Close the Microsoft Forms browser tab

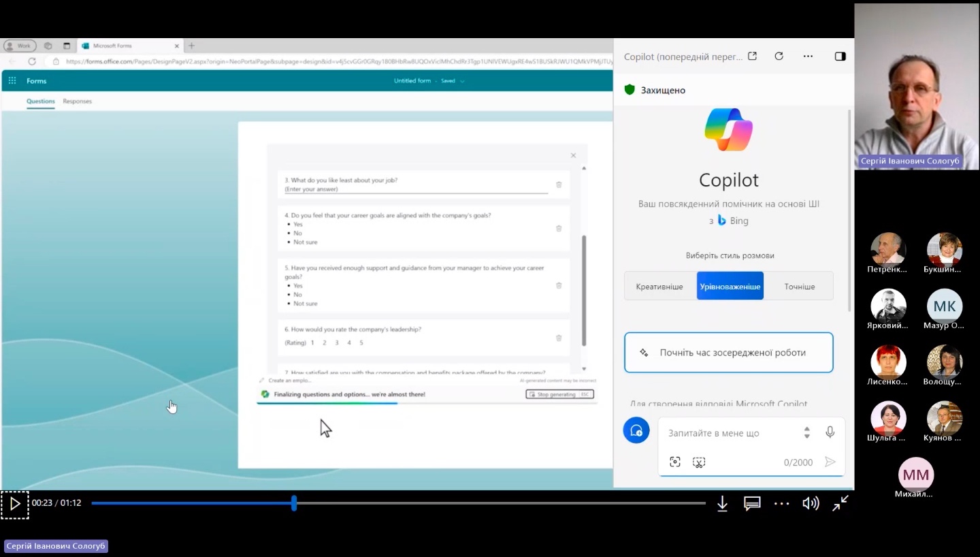[177, 46]
